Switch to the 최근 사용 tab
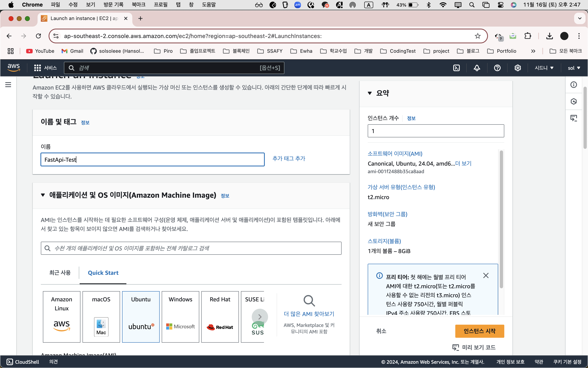Screen dimensions: 588x368 pyautogui.click(x=60, y=273)
